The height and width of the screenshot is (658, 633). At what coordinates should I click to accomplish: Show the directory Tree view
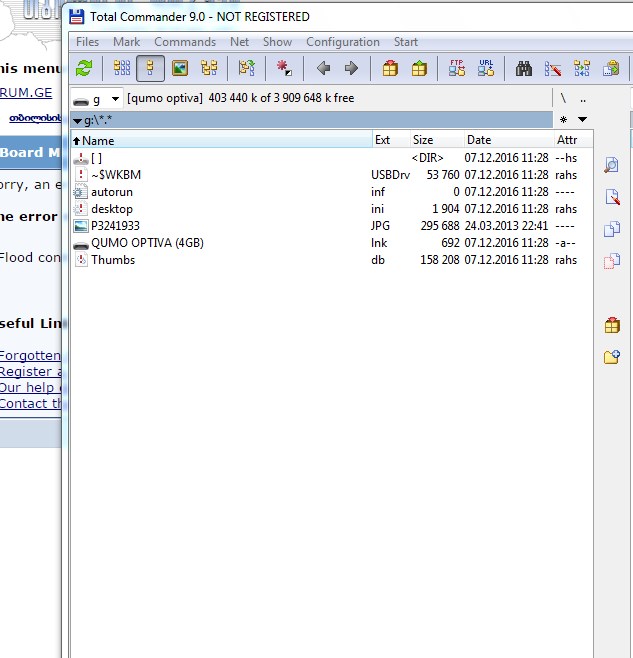pyautogui.click(x=209, y=68)
